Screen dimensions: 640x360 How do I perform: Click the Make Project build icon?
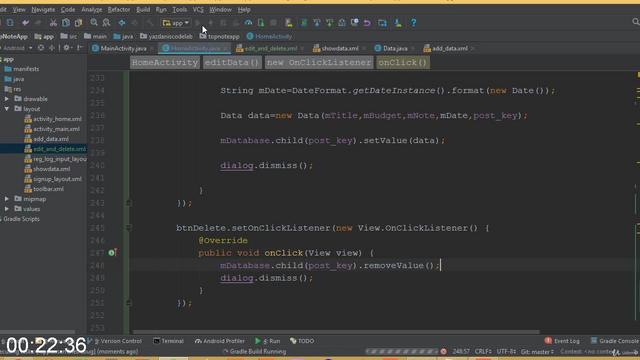(x=150, y=23)
